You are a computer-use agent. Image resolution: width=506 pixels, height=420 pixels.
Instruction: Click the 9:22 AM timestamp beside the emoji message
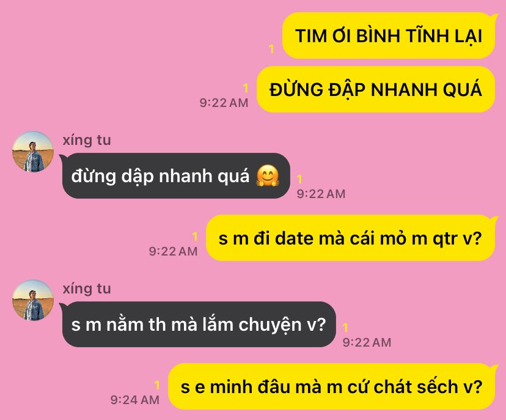(321, 194)
